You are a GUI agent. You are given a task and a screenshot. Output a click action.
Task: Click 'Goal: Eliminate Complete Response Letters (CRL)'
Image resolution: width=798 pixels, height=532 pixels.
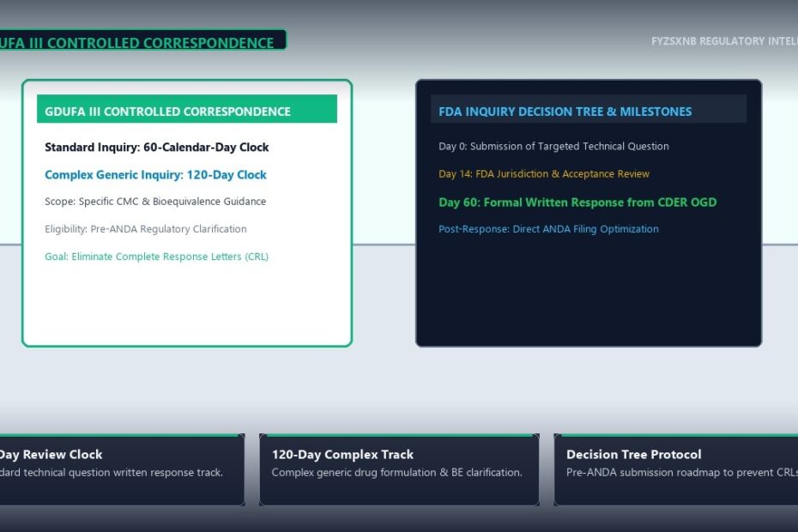pyautogui.click(x=156, y=257)
